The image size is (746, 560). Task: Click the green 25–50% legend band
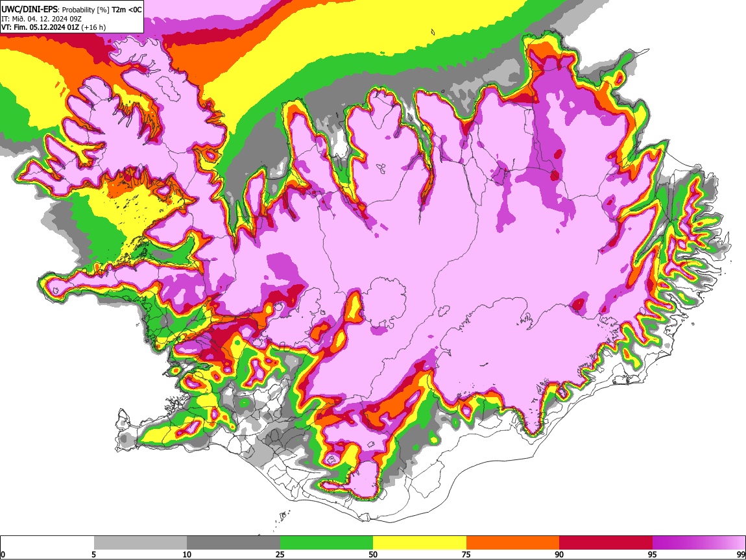pos(326,542)
